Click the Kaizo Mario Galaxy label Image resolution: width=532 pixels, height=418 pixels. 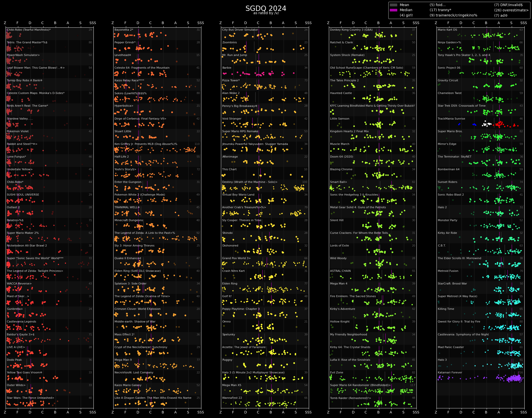coord(128,385)
